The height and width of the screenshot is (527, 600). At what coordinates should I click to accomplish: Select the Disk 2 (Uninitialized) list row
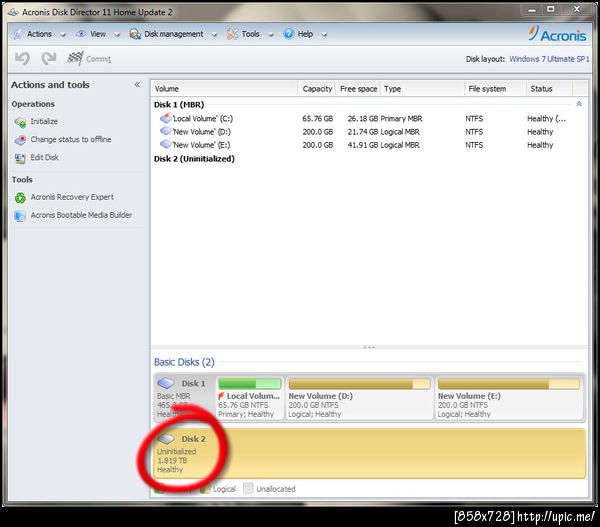click(194, 159)
